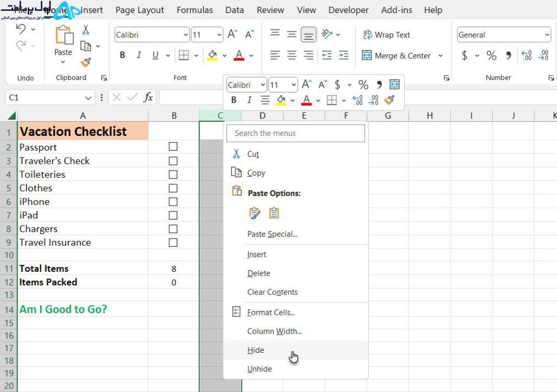Click the Orientation text angle icon
This screenshot has width=557, height=392.
click(x=327, y=34)
